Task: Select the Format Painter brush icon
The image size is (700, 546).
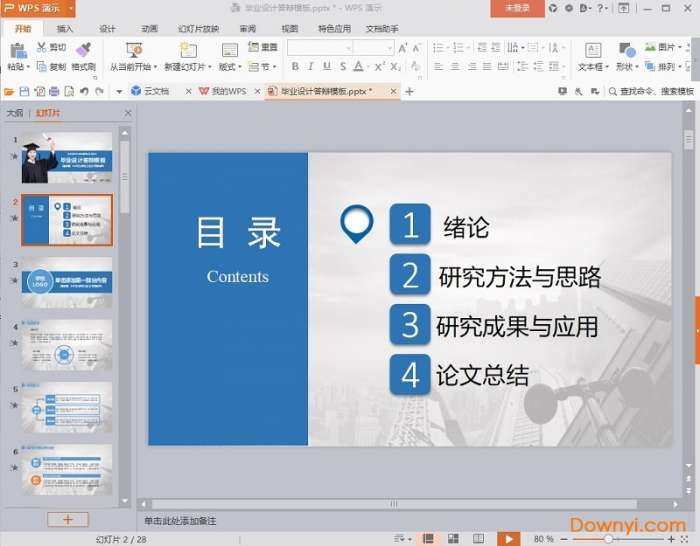Action: point(83,50)
